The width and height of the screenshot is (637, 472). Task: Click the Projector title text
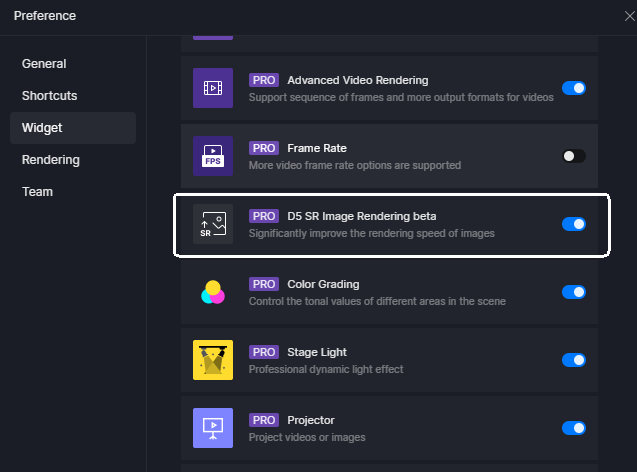(x=311, y=420)
